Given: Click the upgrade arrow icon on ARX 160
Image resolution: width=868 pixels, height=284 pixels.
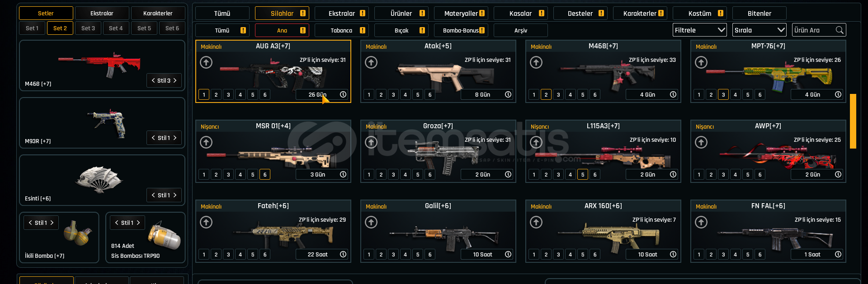Looking at the screenshot, I should pyautogui.click(x=536, y=222).
